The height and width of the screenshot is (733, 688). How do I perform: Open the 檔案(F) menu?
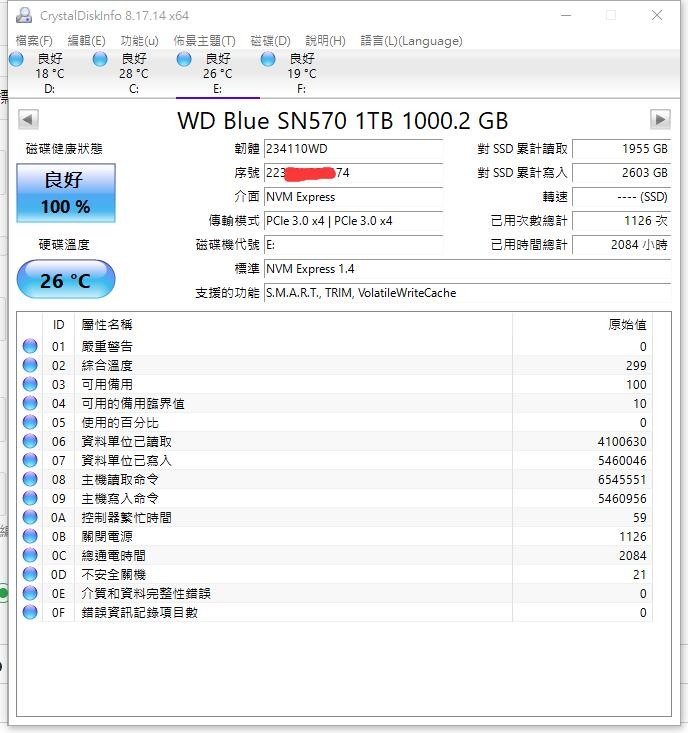pyautogui.click(x=34, y=41)
